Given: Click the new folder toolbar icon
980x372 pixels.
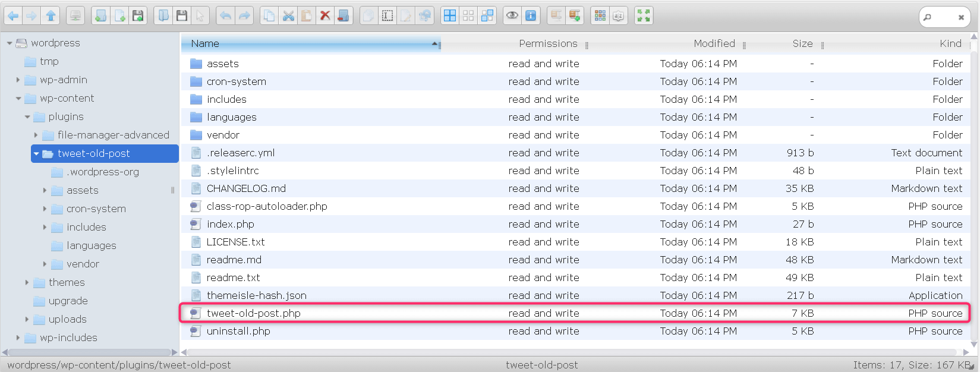Looking at the screenshot, I should pos(101,16).
